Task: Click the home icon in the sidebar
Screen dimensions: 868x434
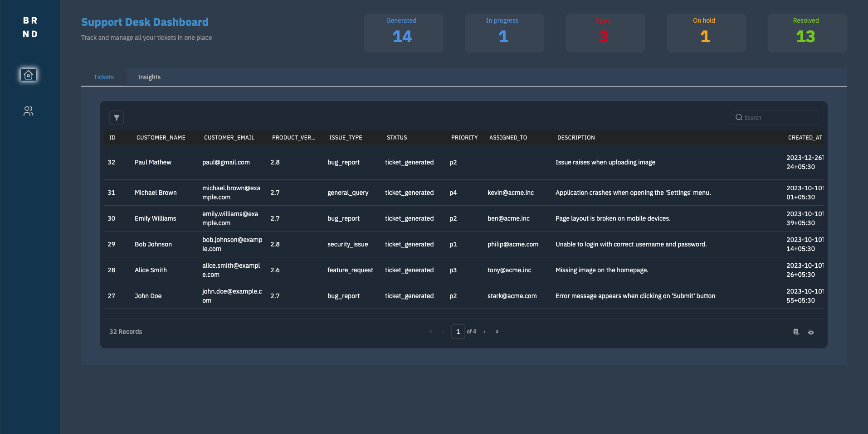Action: coord(29,75)
